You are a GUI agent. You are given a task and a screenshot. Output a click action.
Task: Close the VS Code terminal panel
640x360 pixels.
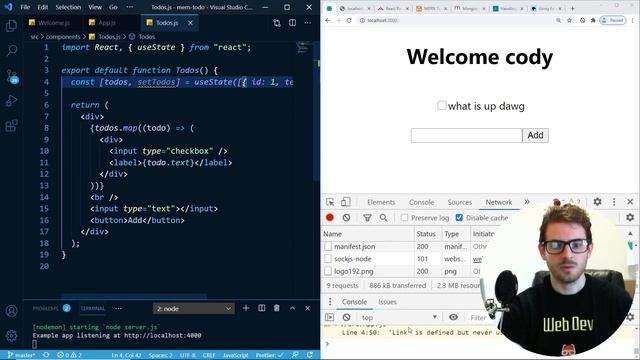pyautogui.click(x=308, y=308)
